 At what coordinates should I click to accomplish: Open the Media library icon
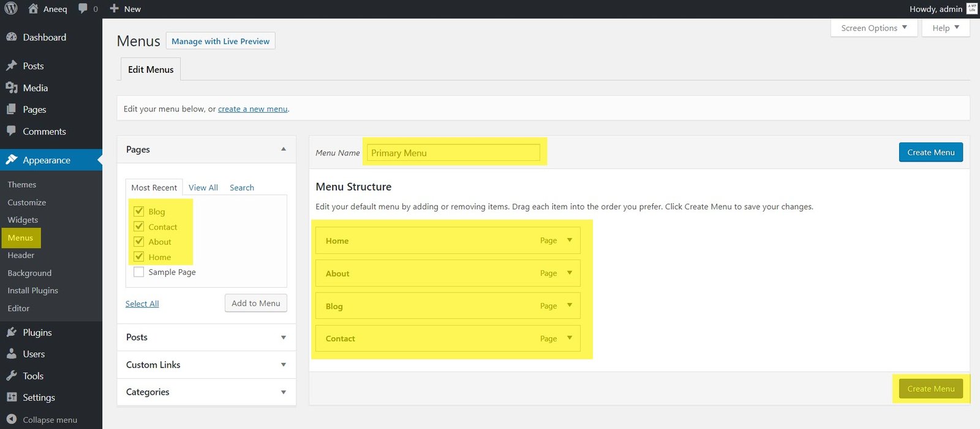pos(12,88)
